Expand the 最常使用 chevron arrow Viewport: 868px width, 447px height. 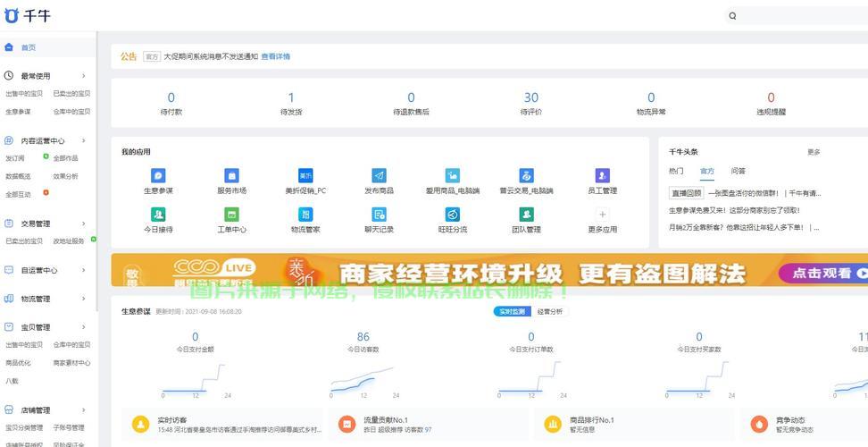click(84, 75)
